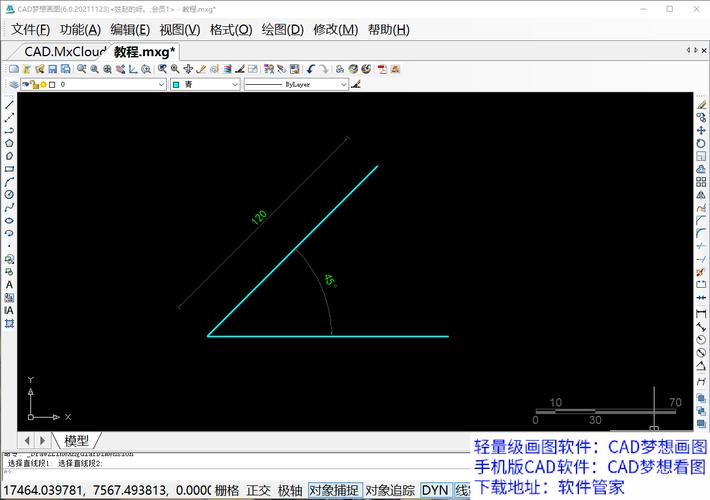Click the cyan color swatch
The width and height of the screenshot is (710, 500).
click(x=177, y=85)
